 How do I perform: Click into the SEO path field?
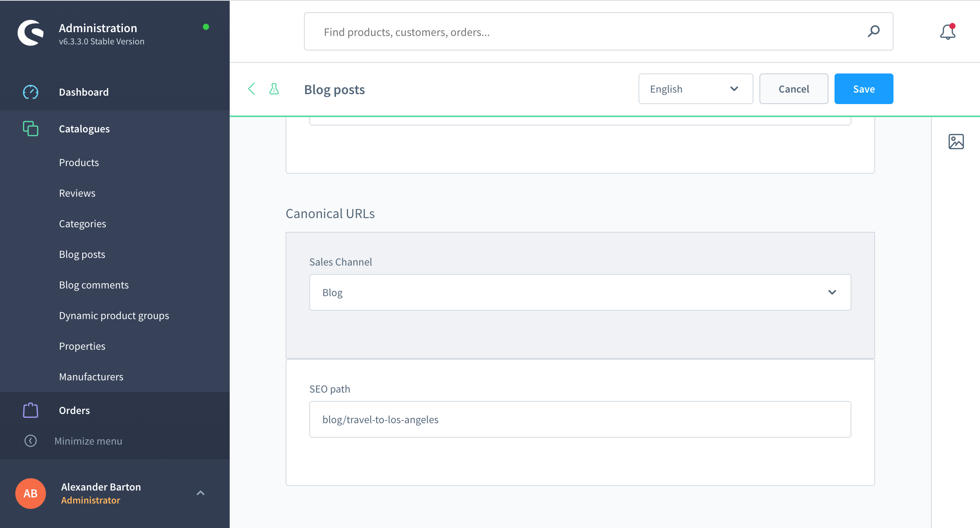pos(580,419)
